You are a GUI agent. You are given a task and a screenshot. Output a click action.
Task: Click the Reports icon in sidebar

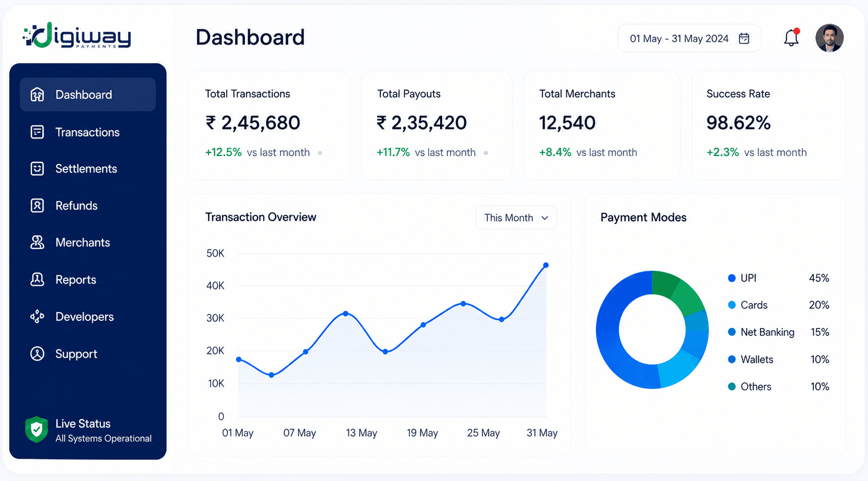37,280
